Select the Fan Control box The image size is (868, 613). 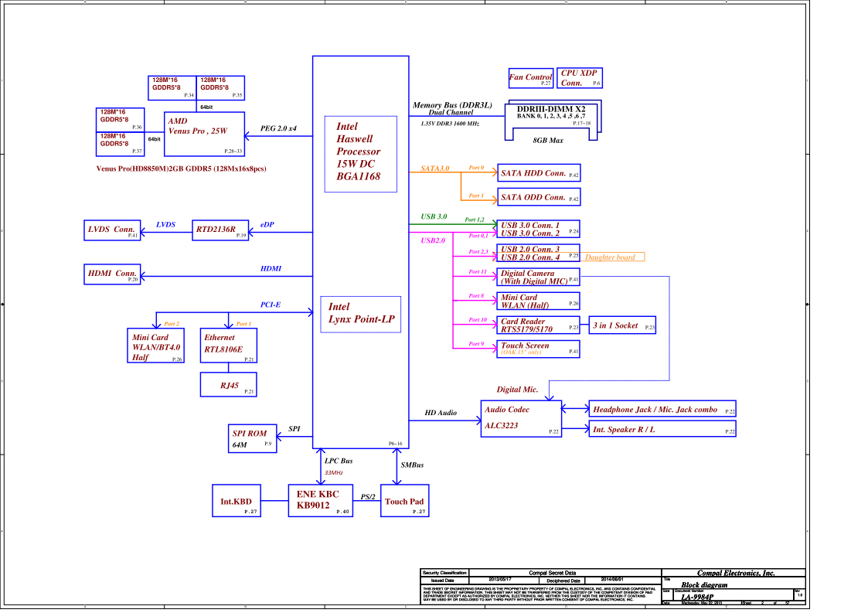[530, 78]
